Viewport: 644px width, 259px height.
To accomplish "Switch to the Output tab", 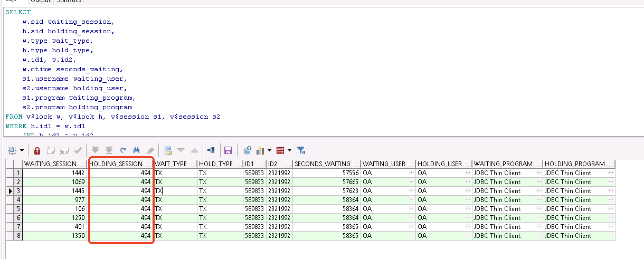I will coord(40,2).
